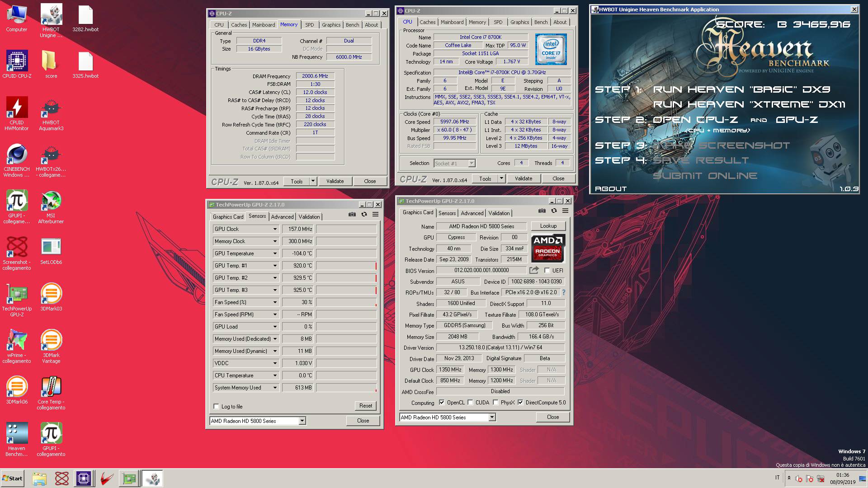The width and height of the screenshot is (868, 488).
Task: Open hamburger menu in GPU-Z Graphics Card window
Action: tap(565, 211)
